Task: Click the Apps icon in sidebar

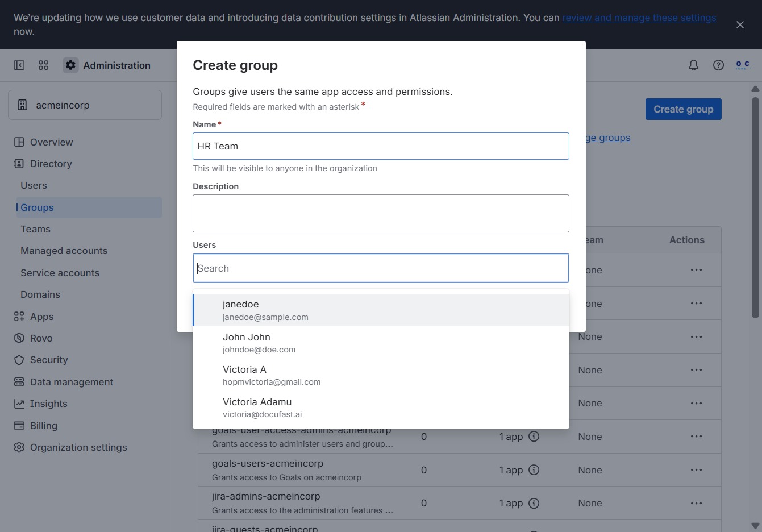Action: point(19,317)
